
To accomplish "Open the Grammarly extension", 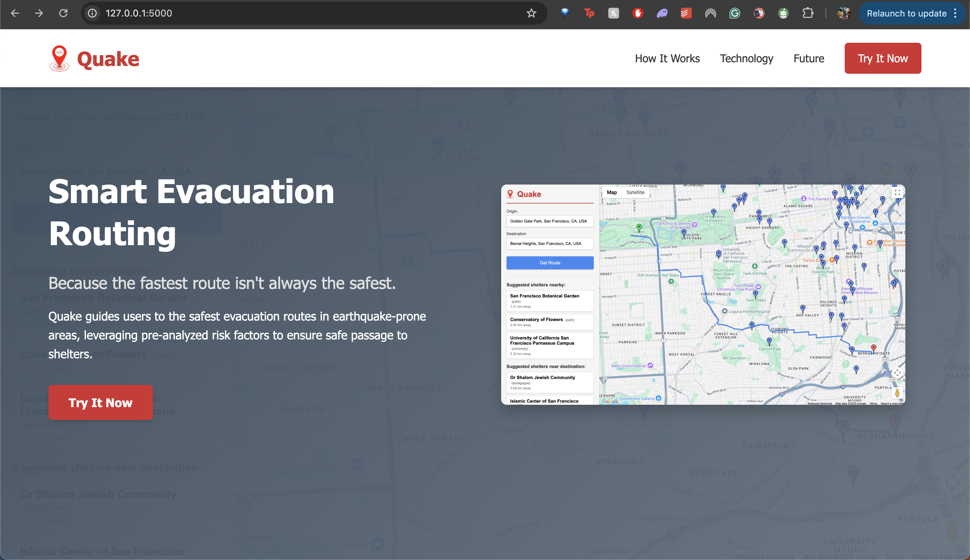I will (735, 13).
